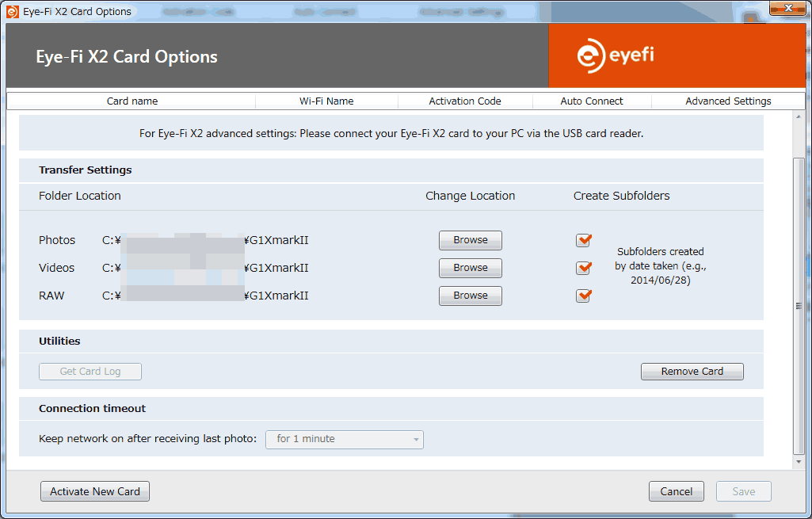Screen dimensions: 812x519
Task: Click the vertical scrollbar thumb
Action: (x=799, y=306)
